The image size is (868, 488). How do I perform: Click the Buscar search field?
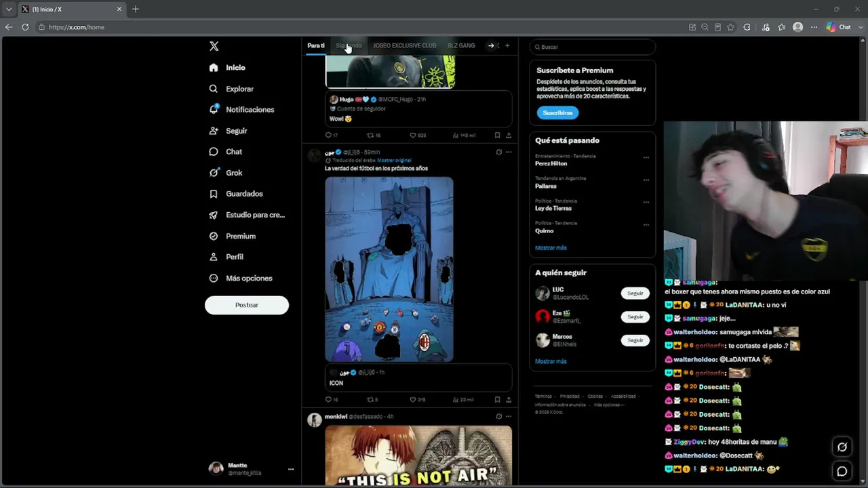click(x=593, y=47)
